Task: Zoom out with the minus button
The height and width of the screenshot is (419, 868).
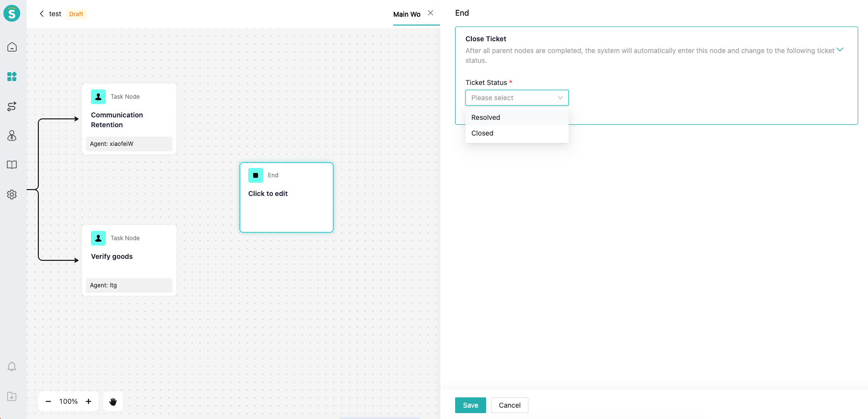Action: click(x=48, y=401)
